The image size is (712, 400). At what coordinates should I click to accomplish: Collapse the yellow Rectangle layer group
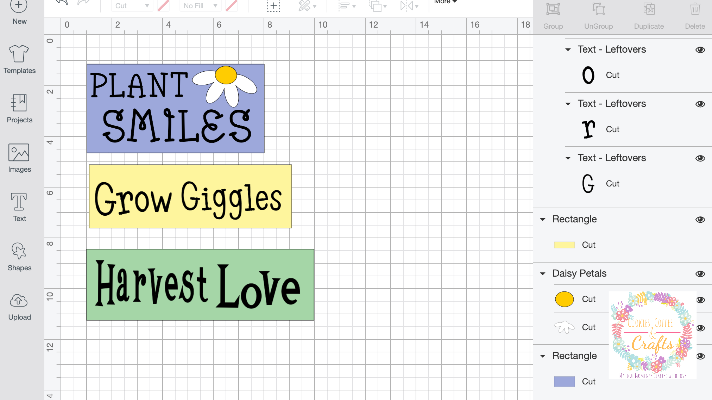tap(543, 219)
